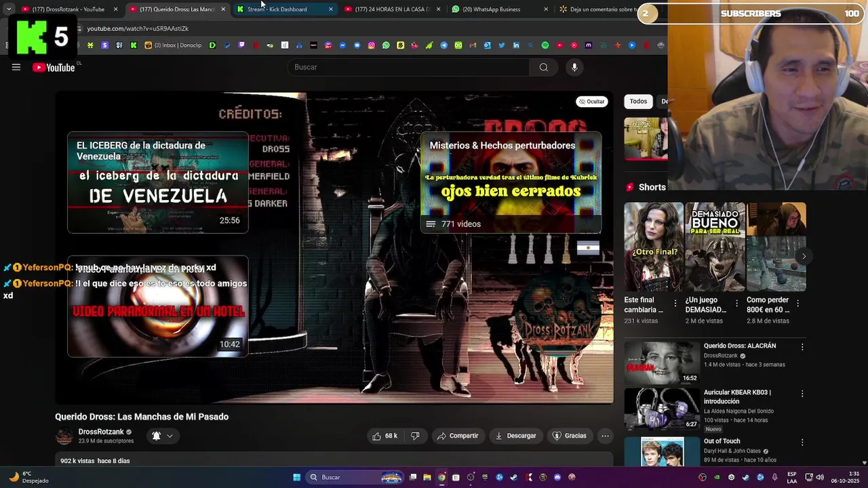Open the ESP LAA language switcher
Image resolution: width=868 pixels, height=488 pixels.
coord(791,477)
